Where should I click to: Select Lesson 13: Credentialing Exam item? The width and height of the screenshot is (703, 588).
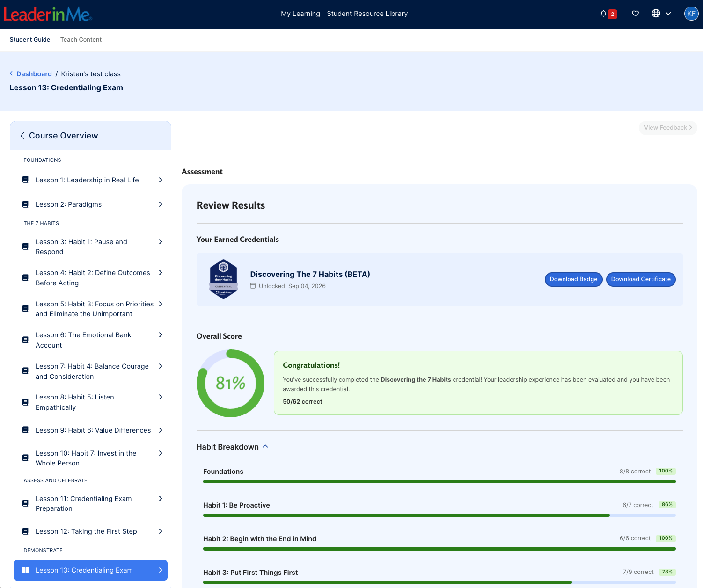[91, 570]
